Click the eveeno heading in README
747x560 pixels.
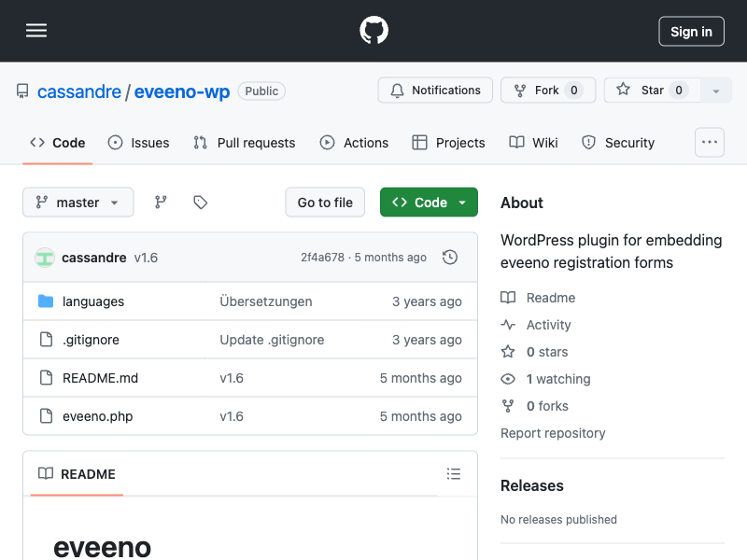103,548
